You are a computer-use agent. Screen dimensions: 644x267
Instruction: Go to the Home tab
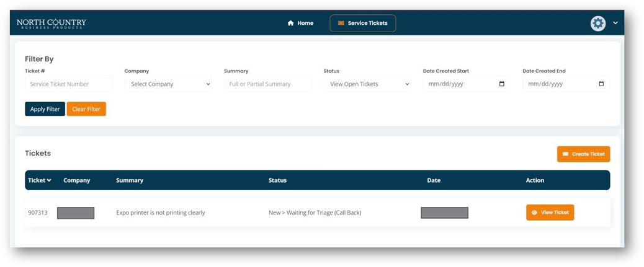(x=301, y=24)
